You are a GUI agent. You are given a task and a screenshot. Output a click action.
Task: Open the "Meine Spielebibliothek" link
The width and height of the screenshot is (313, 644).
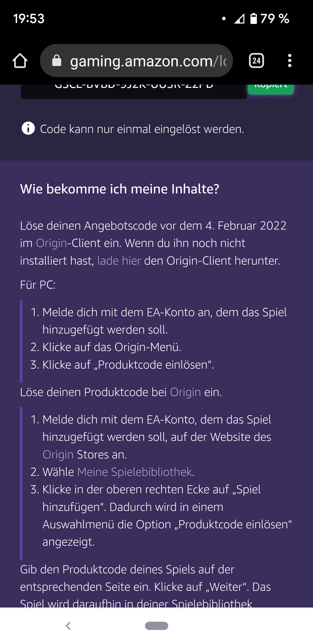pos(134,472)
